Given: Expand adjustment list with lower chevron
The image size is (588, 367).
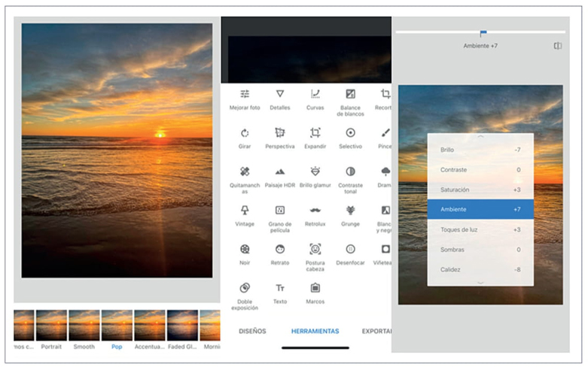Looking at the screenshot, I should 480,282.
